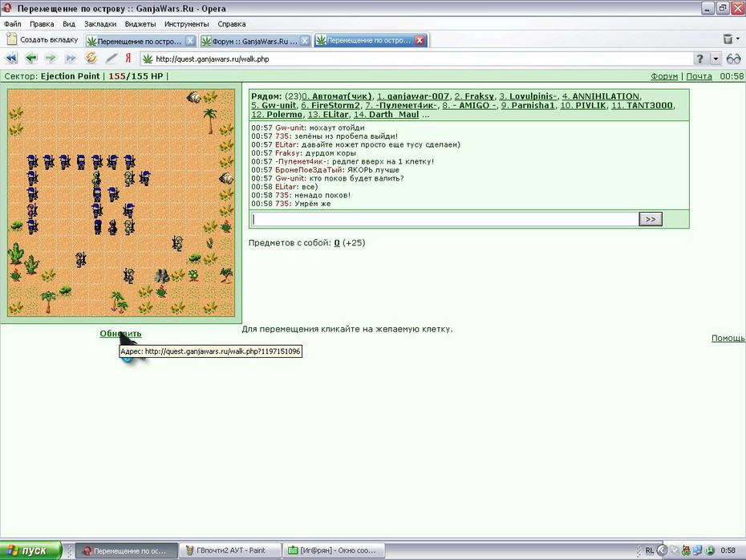
Task: Open player '3. Lovulpinis-' link
Action: point(528,96)
